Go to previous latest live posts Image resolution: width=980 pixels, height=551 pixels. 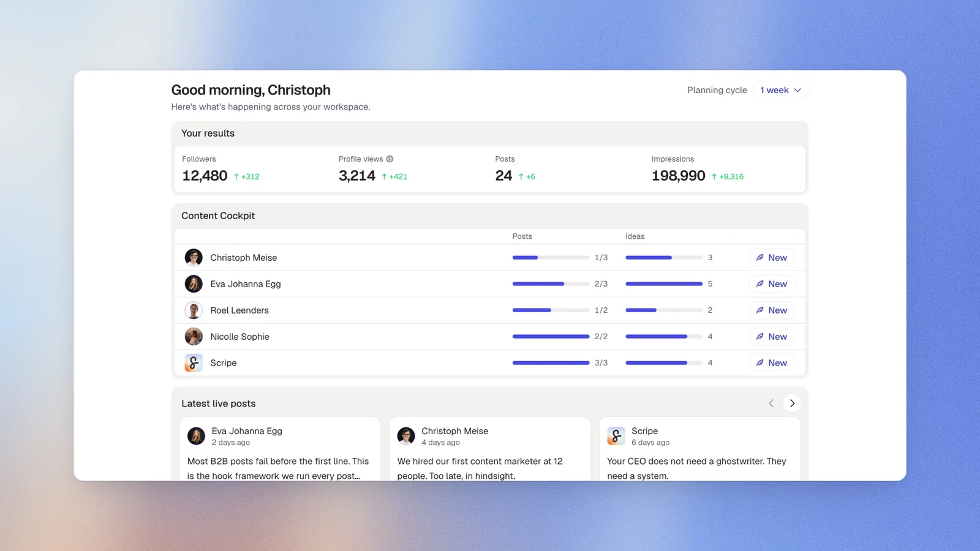tap(771, 403)
